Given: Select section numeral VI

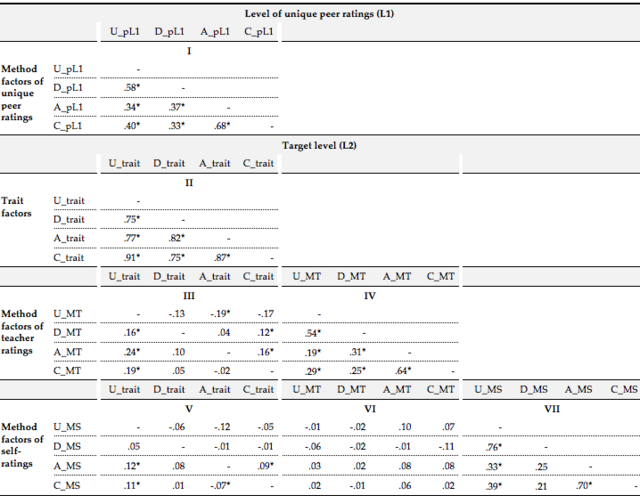Looking at the screenshot, I should (x=370, y=409).
